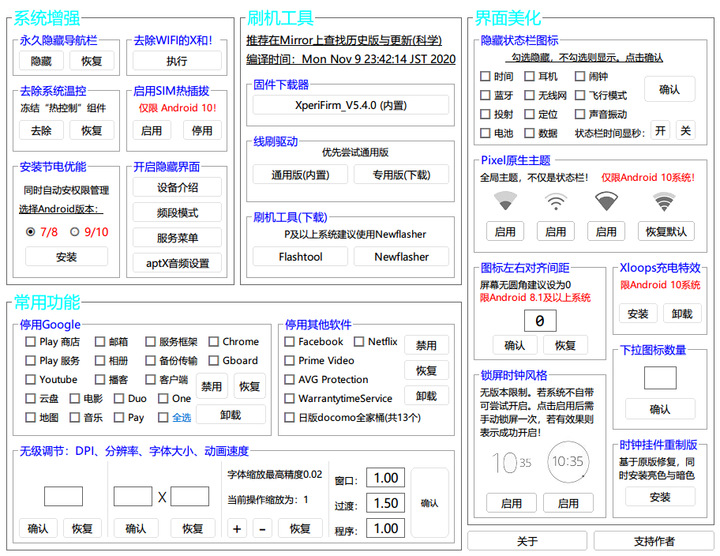This screenshot has height=556, width=720.
Task: Tick the Gboard checkbox
Action: [213, 361]
